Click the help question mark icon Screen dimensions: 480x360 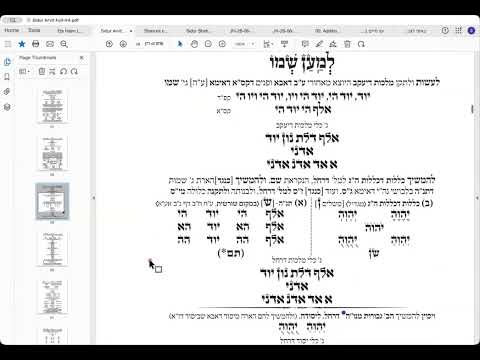445,30
